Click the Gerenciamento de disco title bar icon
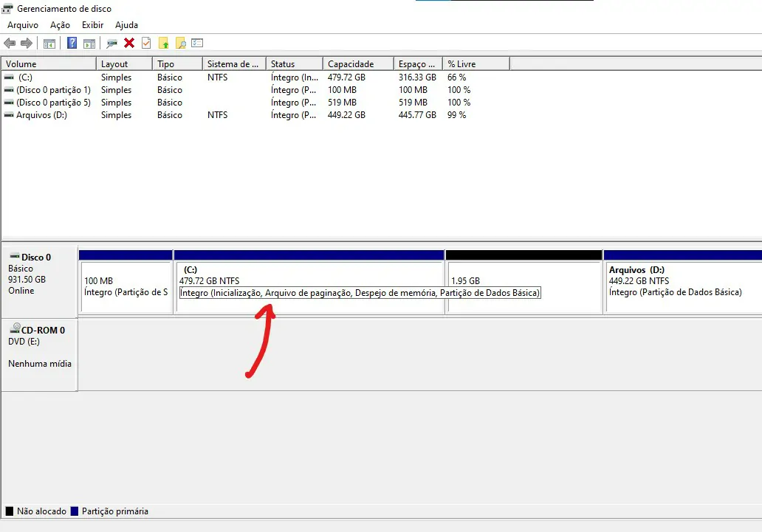 coord(7,8)
